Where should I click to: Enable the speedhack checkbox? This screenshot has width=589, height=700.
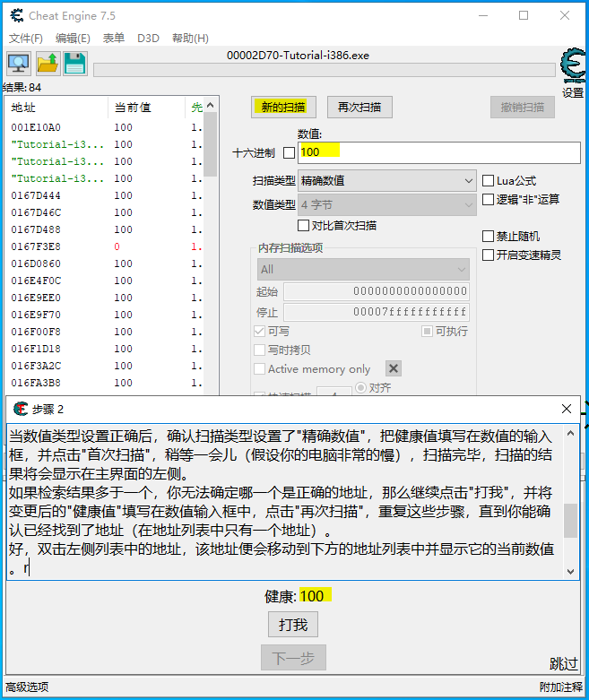(x=488, y=255)
